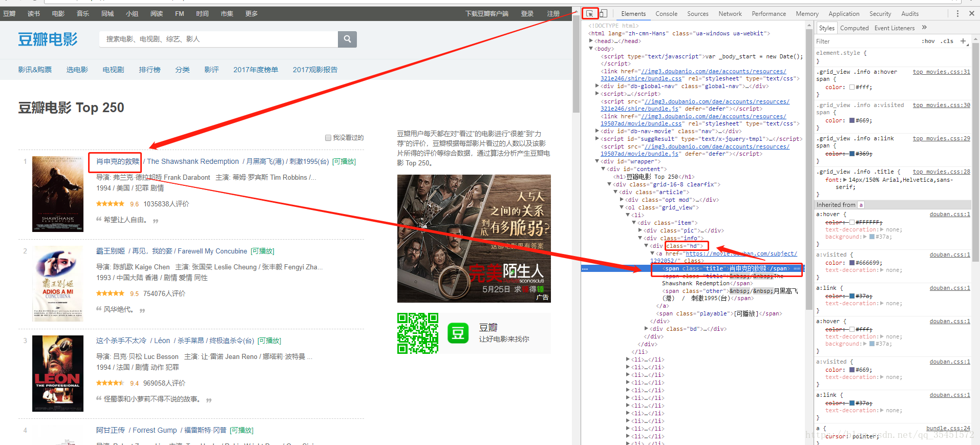The height and width of the screenshot is (445, 980).
Task: Click the #669 color swatch
Action: point(851,120)
